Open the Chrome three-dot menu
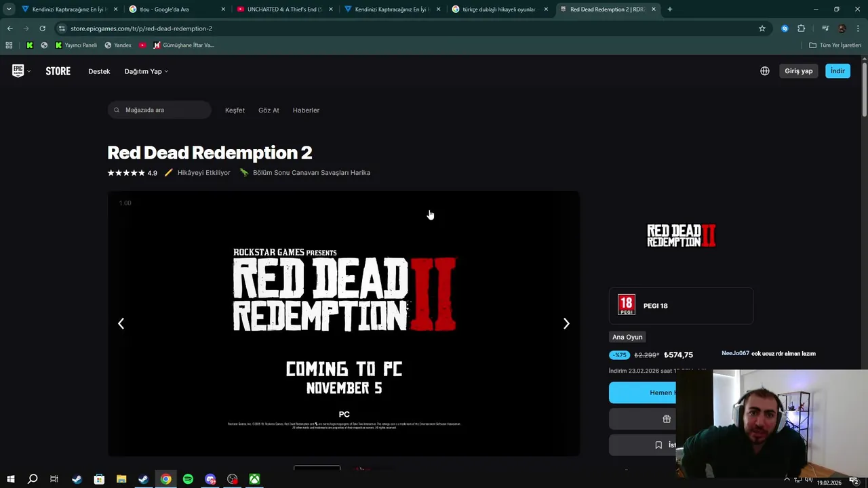 [x=859, y=28]
